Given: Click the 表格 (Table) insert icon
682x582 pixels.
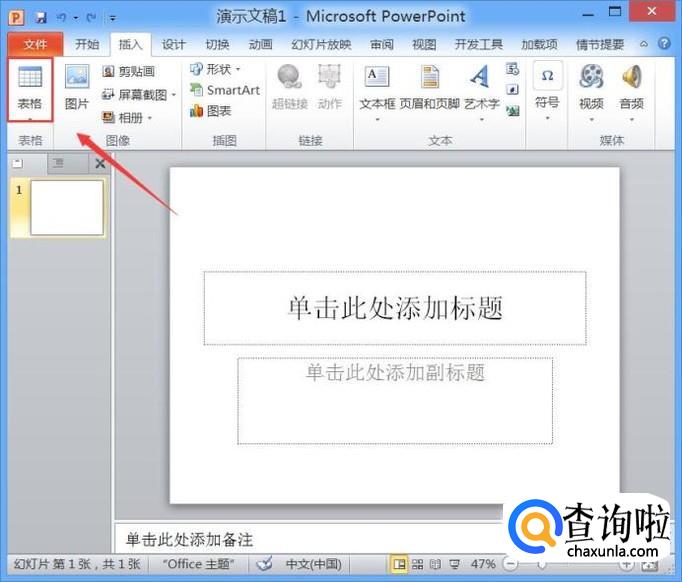Looking at the screenshot, I should [30, 86].
